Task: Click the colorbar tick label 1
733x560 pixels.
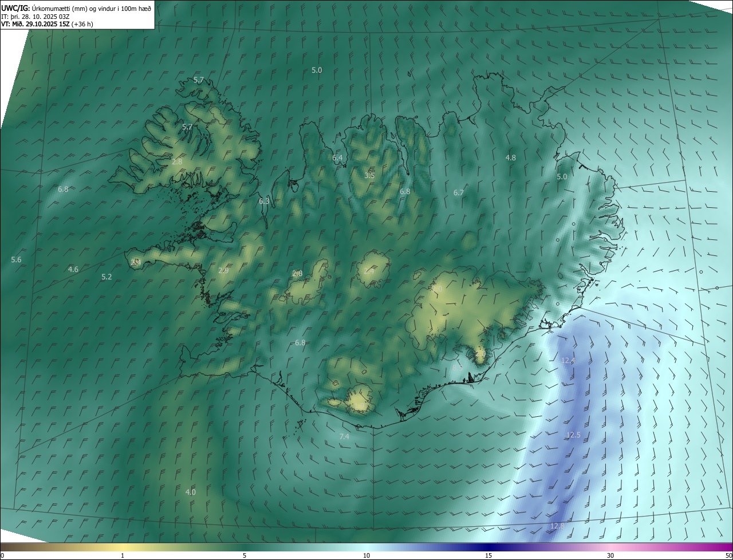Action: [x=123, y=556]
